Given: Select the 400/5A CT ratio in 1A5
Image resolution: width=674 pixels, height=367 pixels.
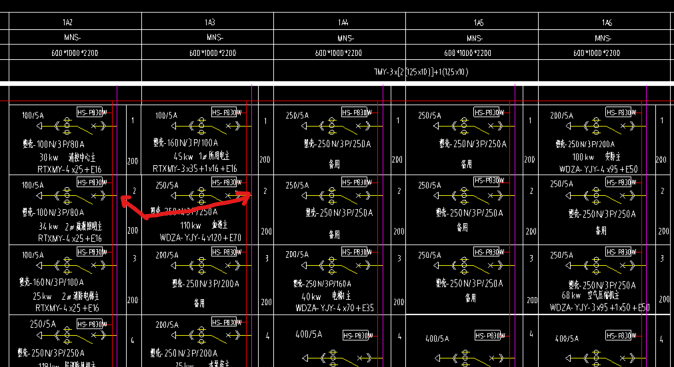Looking at the screenshot, I should pos(437,339).
